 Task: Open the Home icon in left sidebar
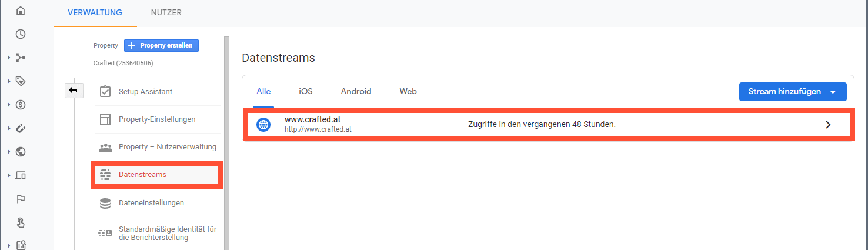click(21, 11)
